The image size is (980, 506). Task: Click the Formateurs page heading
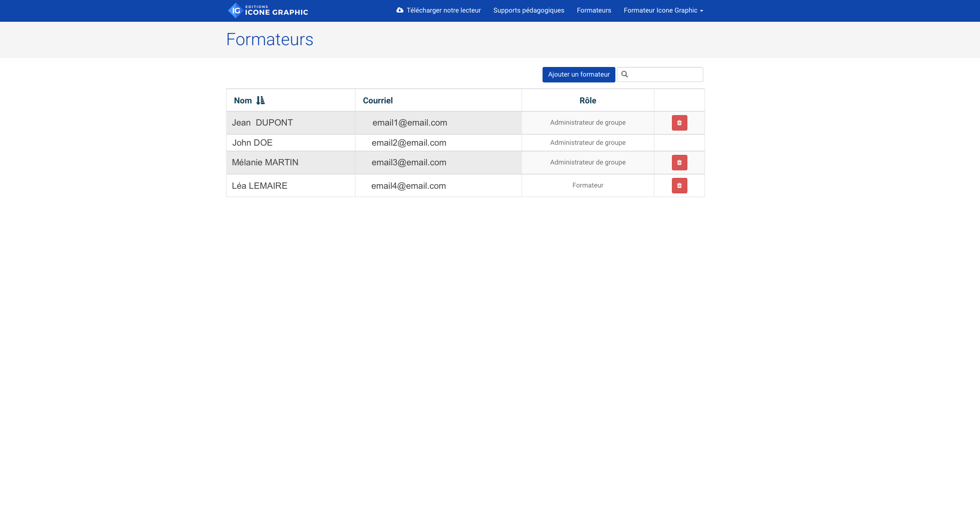pyautogui.click(x=270, y=39)
